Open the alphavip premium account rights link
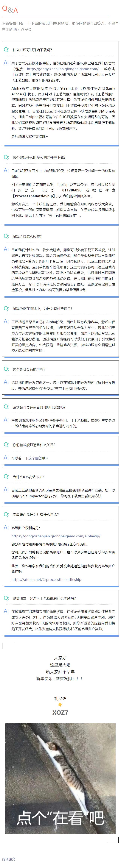The image size is (121, 868). [56, 536]
